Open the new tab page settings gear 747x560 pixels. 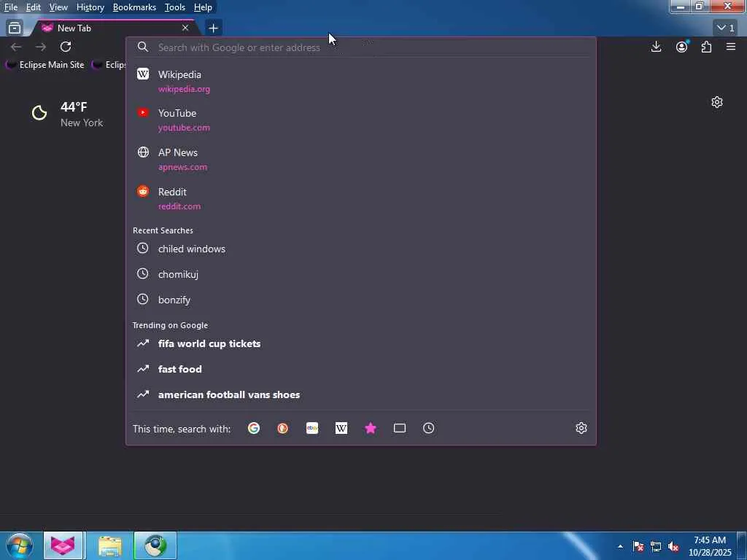[717, 102]
